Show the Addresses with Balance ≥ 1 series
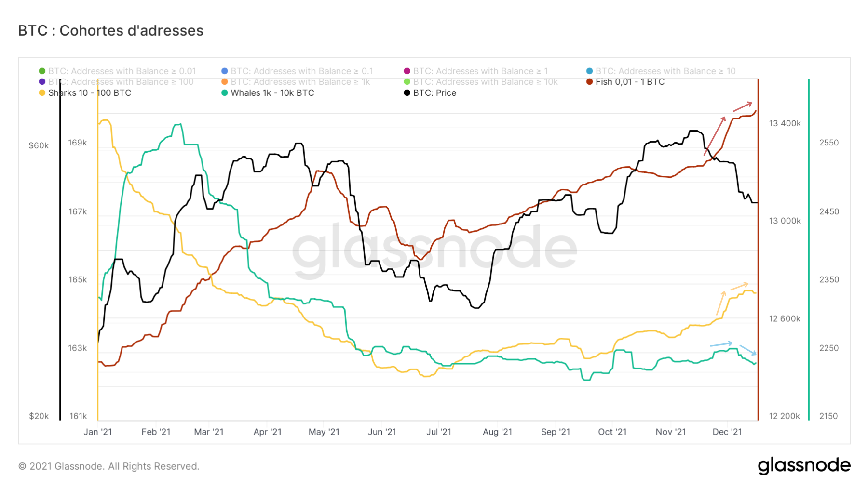This screenshot has height=488, width=868. [x=480, y=71]
